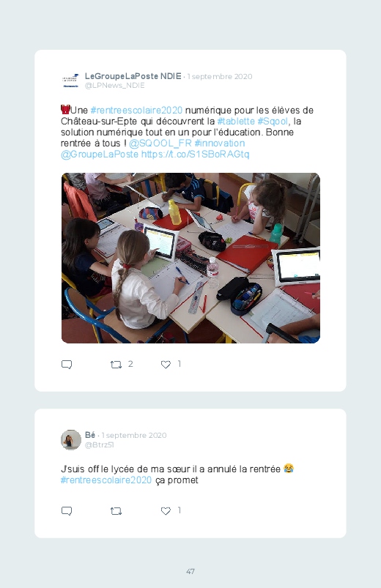
Task: Like the LeGroupeLaPoste NDIE tweet
Action: [x=166, y=365]
